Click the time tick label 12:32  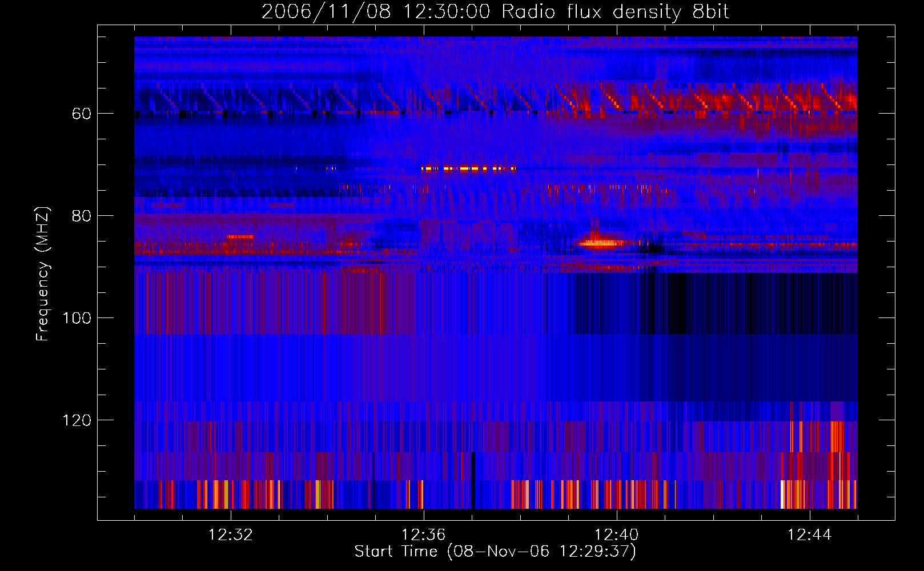coord(231,534)
